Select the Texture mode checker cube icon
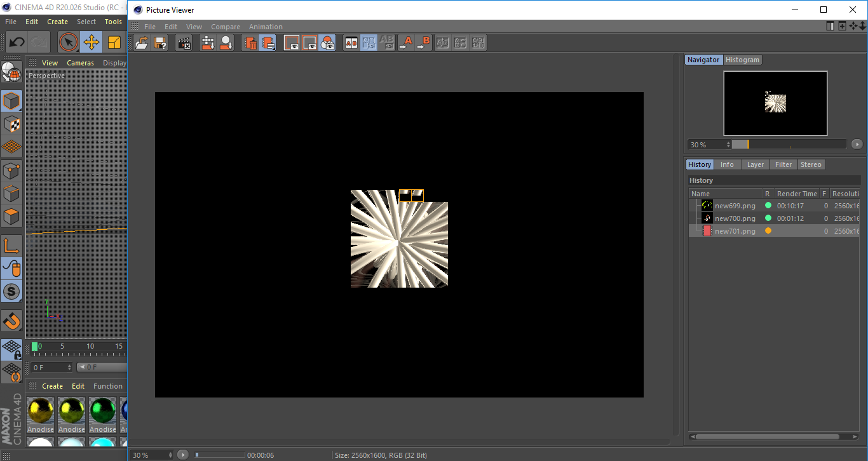The width and height of the screenshot is (868, 461). coord(11,124)
